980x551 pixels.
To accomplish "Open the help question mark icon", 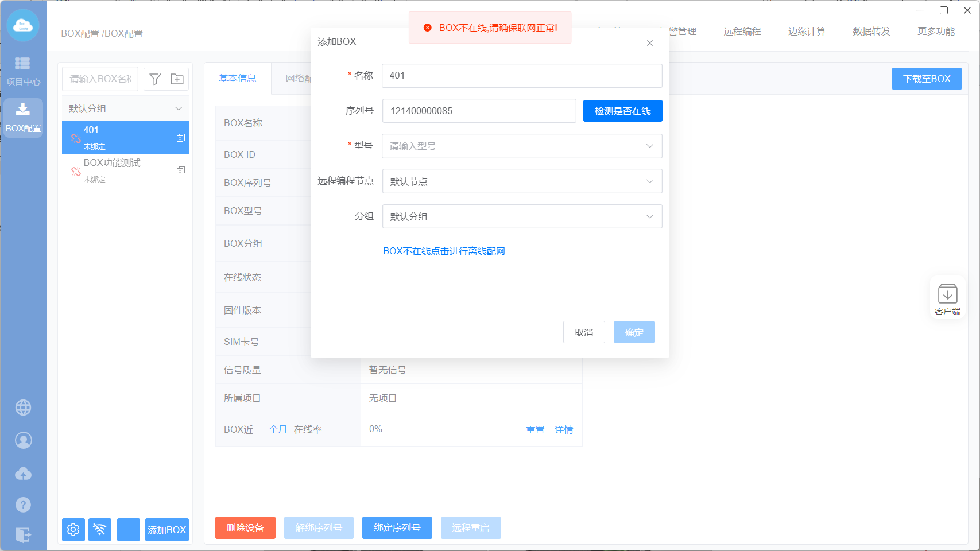I will [23, 505].
